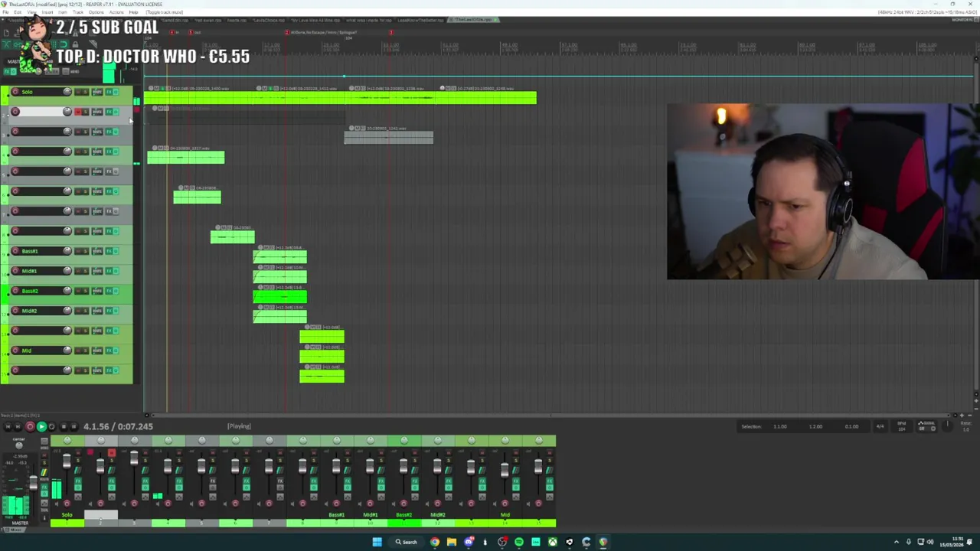
Task: Open File Explorer from the taskbar
Action: coord(451,542)
